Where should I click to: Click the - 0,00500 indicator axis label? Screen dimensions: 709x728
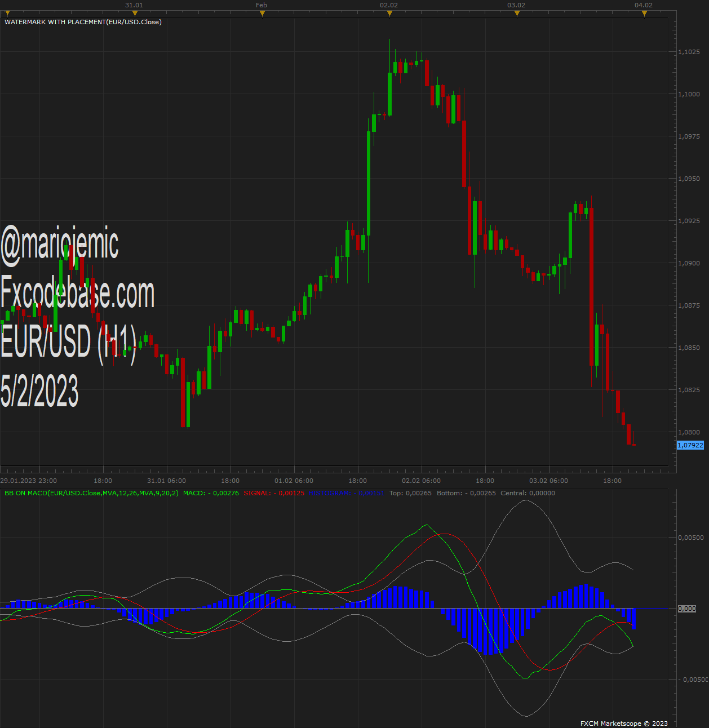(693, 680)
